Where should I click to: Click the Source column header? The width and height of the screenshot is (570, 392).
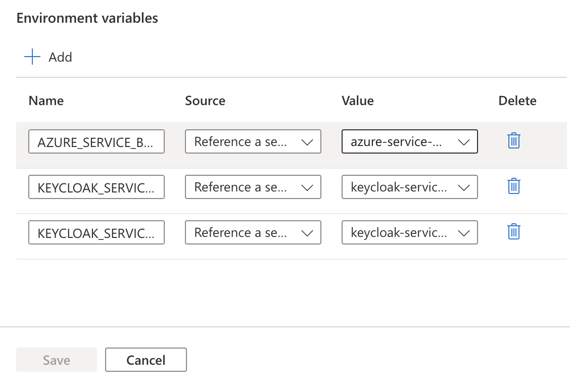(205, 101)
